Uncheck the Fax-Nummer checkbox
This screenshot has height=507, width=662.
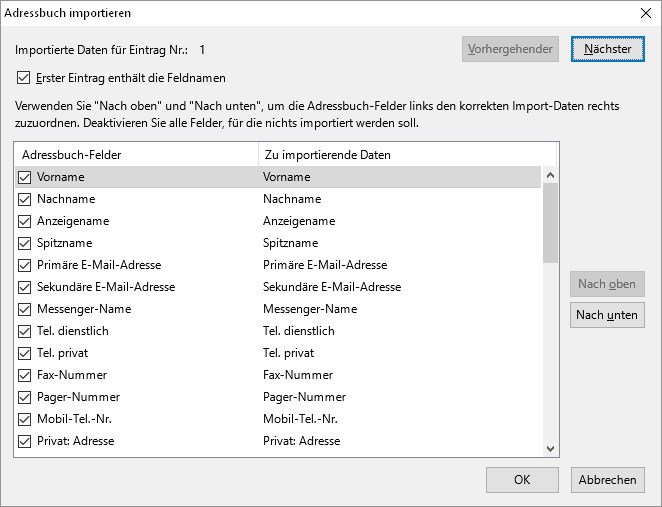point(24,375)
